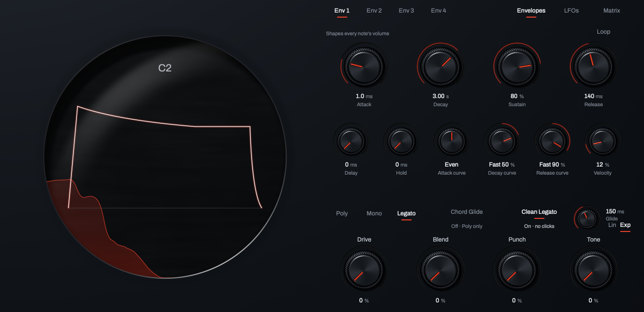644x312 pixels.
Task: Click the C2 note label
Action: coord(165,68)
